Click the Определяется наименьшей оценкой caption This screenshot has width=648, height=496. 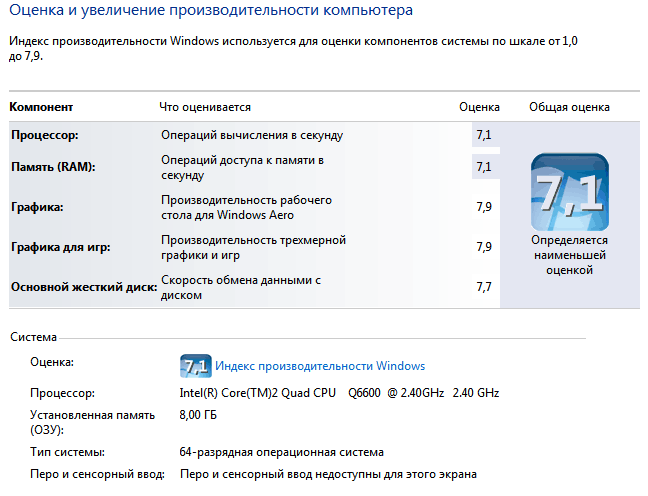[x=569, y=255]
